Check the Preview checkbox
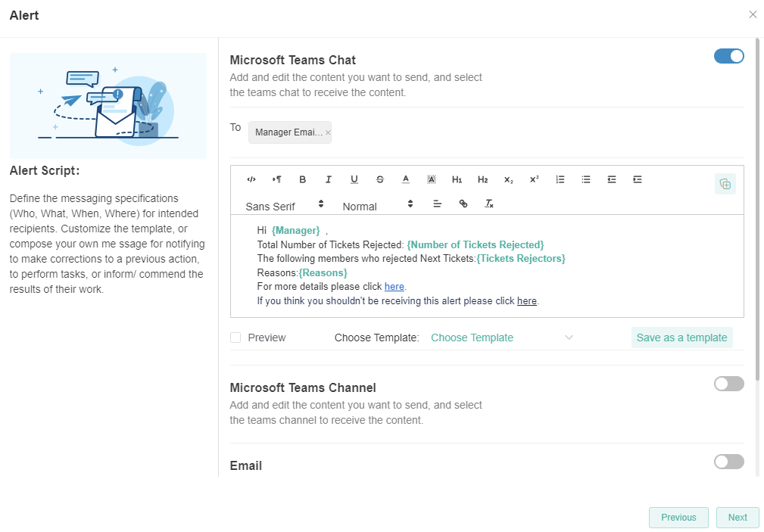764x532 pixels. pos(235,338)
